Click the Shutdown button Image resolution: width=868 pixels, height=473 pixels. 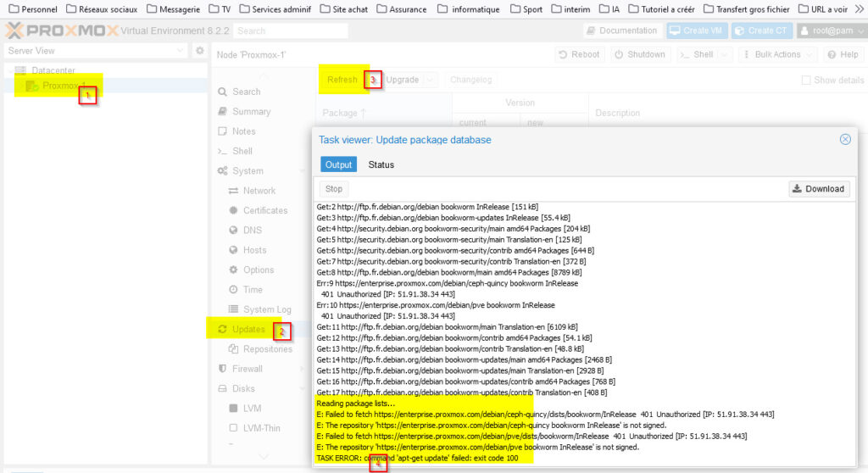(x=640, y=54)
